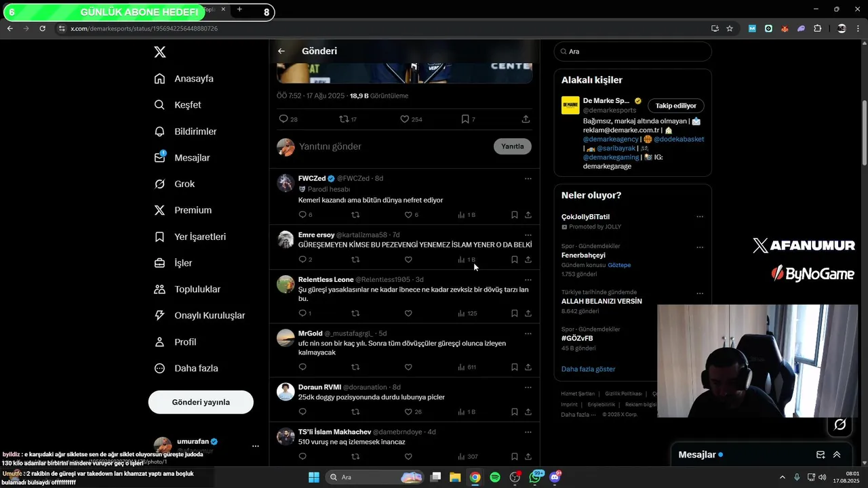Share the main post

(526, 119)
